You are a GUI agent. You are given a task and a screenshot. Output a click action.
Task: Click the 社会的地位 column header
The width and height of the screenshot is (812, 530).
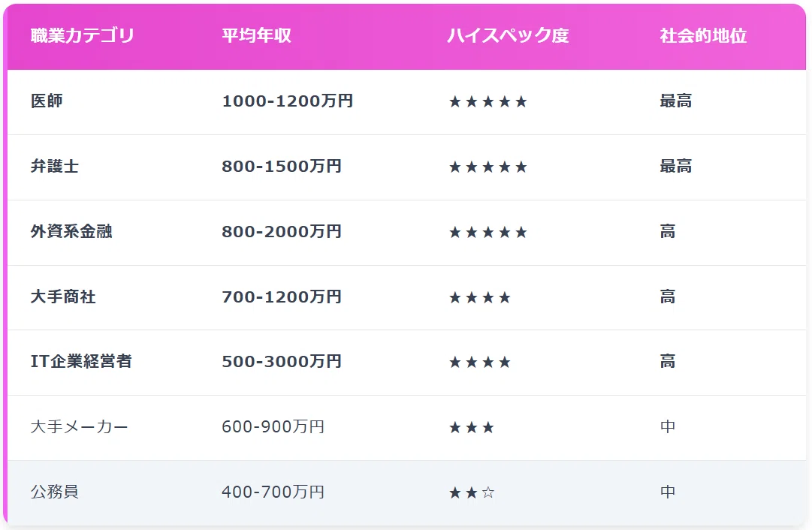coord(703,36)
